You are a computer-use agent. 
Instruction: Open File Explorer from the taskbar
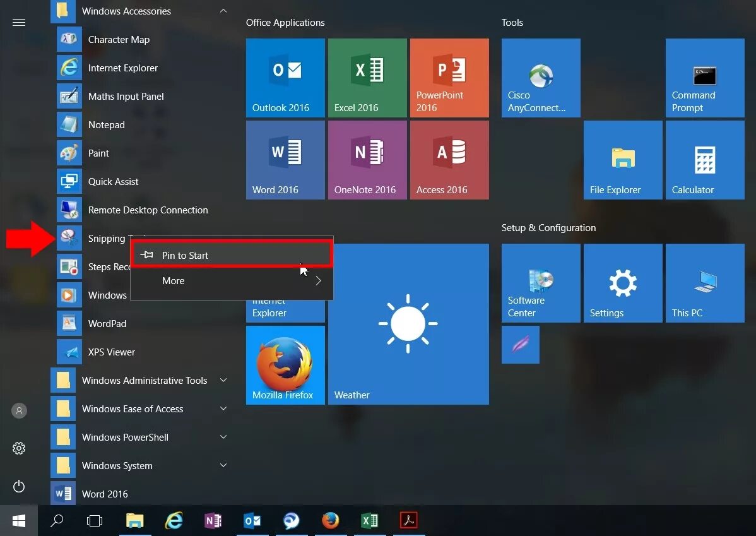pos(135,521)
